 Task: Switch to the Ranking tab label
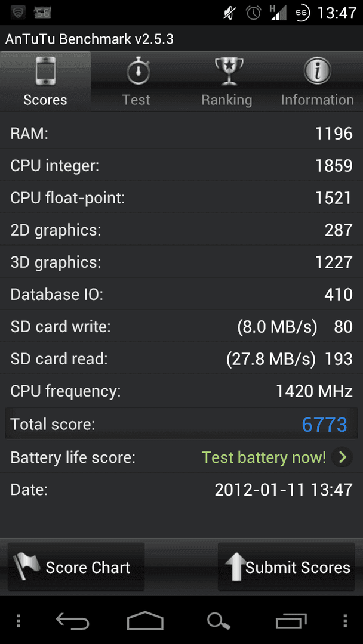coord(226,100)
